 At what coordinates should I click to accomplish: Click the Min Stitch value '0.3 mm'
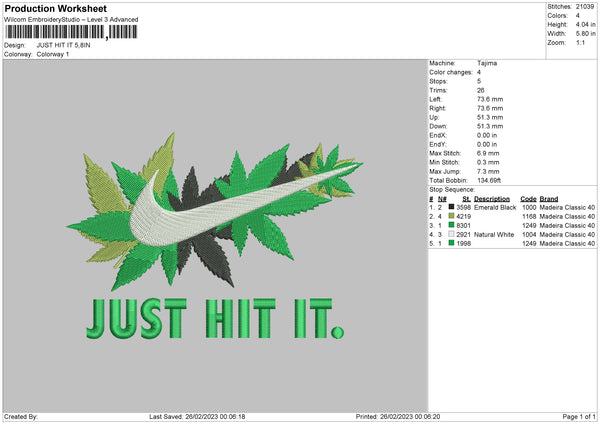488,162
